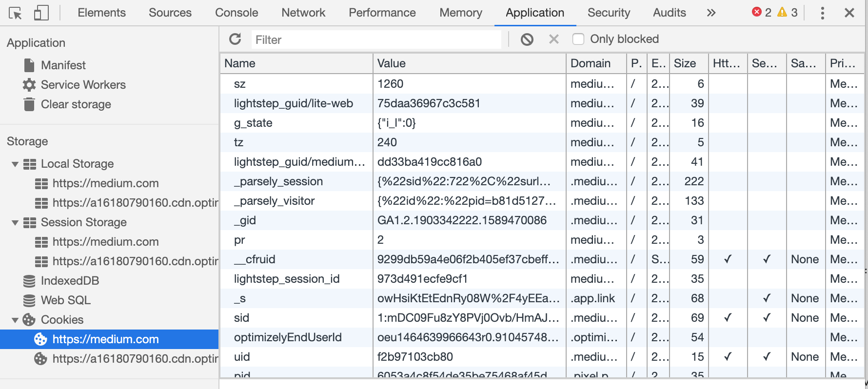
Task: Switch to the Sources tab
Action: pos(170,13)
